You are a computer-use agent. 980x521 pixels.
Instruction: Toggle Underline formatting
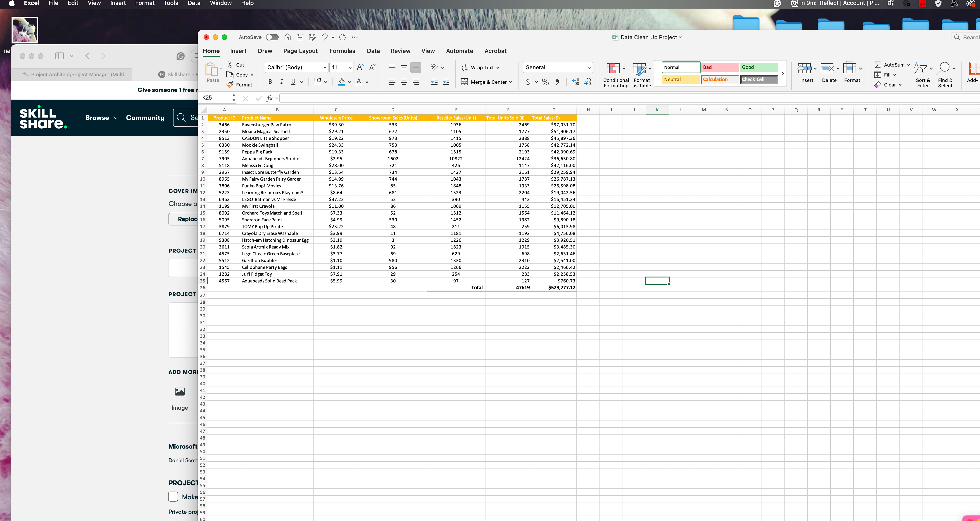(x=293, y=81)
